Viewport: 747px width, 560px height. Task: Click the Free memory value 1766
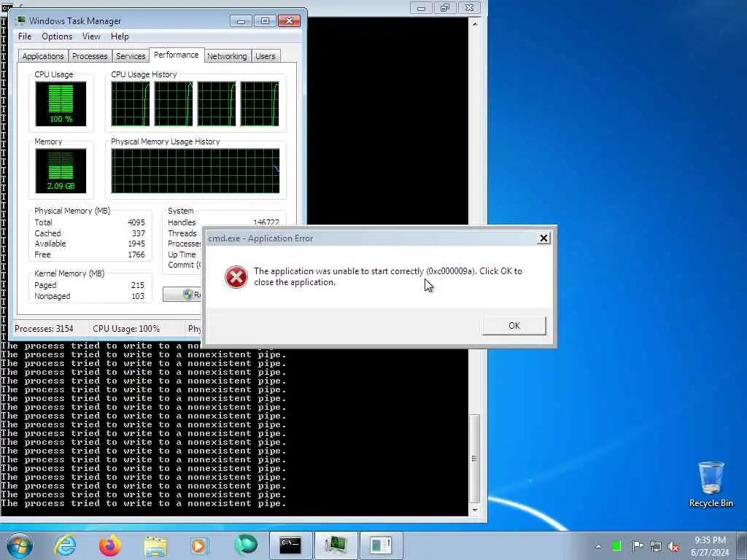pos(136,254)
